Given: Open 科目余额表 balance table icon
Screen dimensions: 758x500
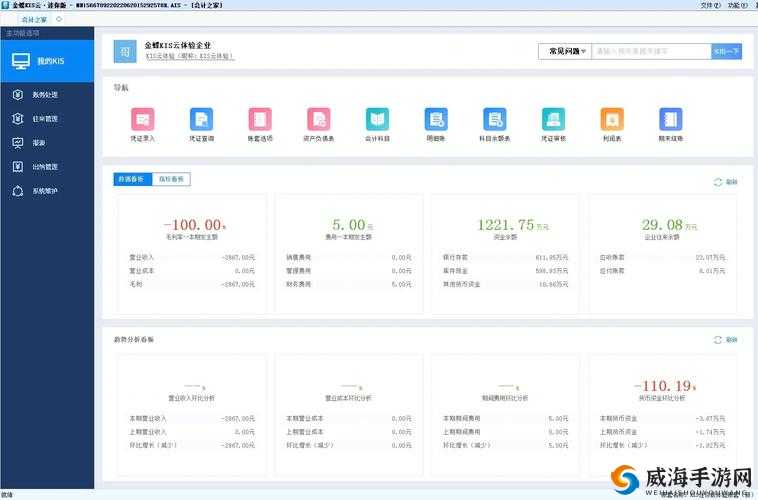Looking at the screenshot, I should (x=495, y=119).
